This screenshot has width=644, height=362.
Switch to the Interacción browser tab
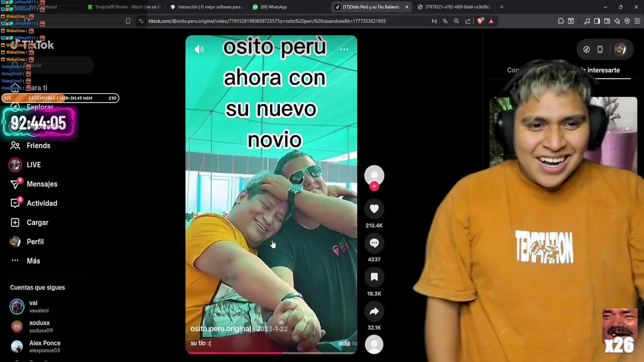[x=206, y=7]
